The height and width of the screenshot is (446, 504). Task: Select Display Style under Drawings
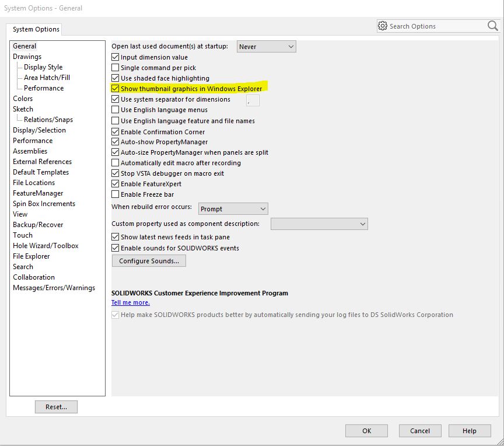coord(43,67)
